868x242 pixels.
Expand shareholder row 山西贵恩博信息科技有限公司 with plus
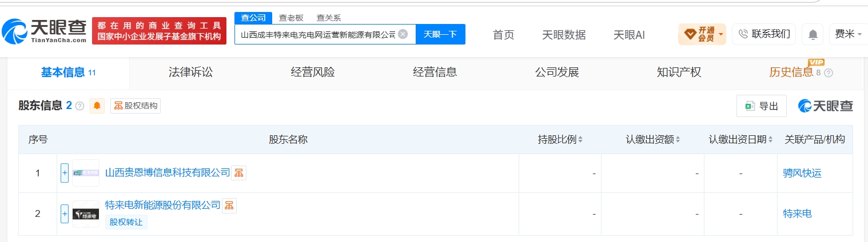(65, 173)
